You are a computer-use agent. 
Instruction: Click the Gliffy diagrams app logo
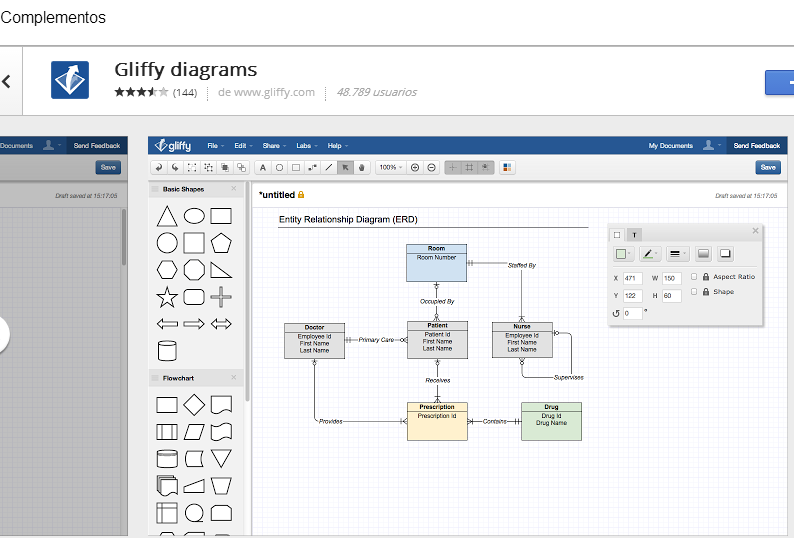(x=70, y=80)
